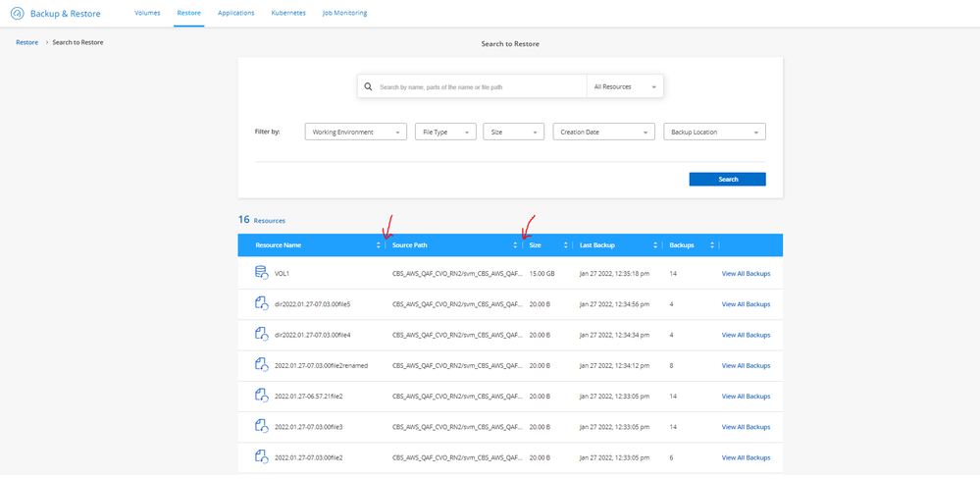The width and height of the screenshot is (980, 480).
Task: Click the 2022.01.27-07.03.00file2renamed file icon
Action: click(x=261, y=364)
